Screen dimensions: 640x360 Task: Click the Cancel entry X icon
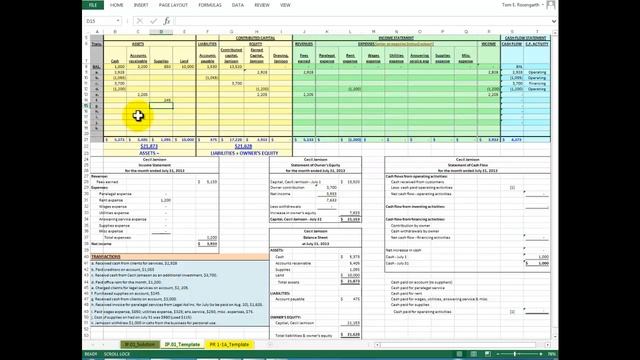(x=140, y=21)
